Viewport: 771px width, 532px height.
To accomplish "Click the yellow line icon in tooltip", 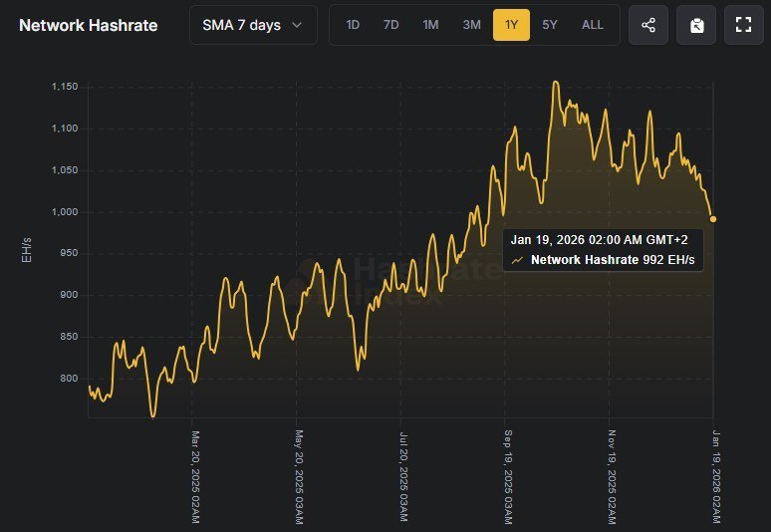I will pyautogui.click(x=518, y=260).
